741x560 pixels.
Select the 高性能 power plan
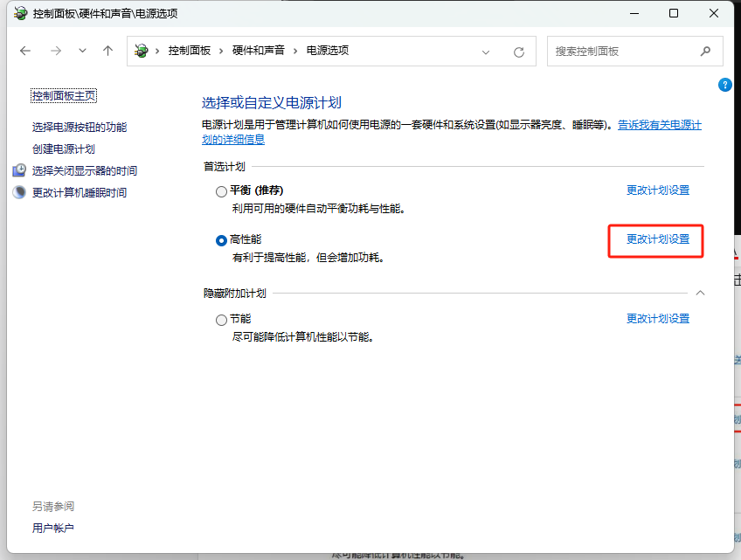(x=221, y=240)
